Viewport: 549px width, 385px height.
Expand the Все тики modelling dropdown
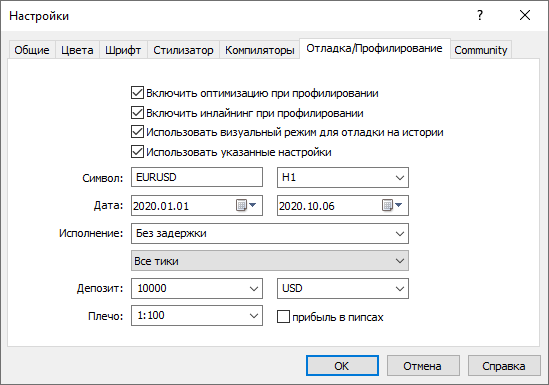point(270,261)
